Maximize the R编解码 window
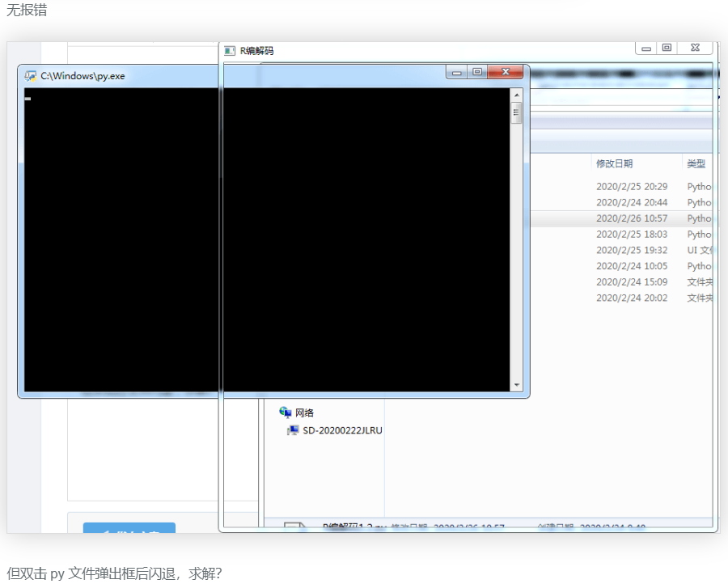Image resolution: width=728 pixels, height=588 pixels. point(667,49)
